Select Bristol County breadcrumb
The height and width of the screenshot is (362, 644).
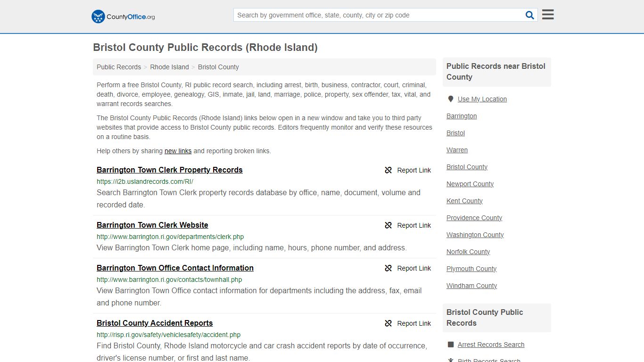(x=218, y=67)
